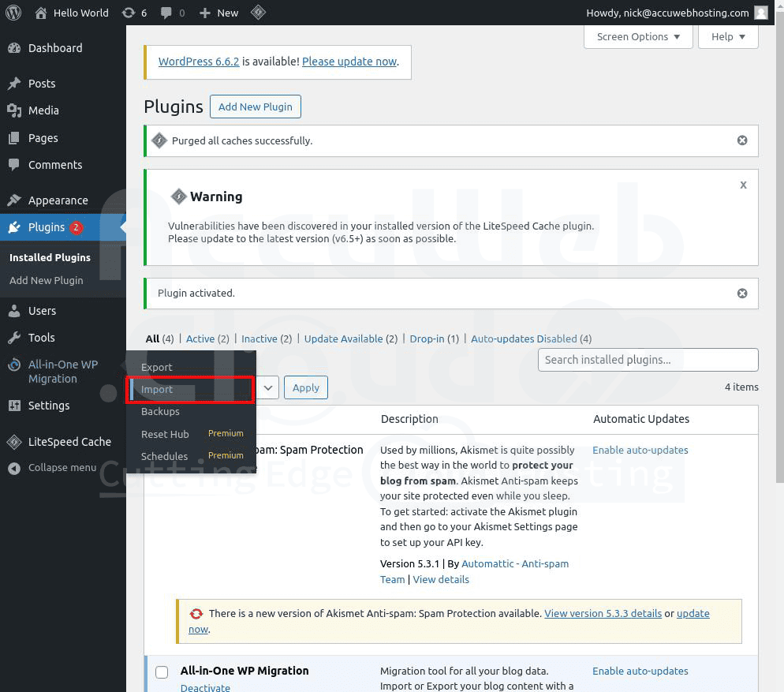Close the LiteSpeed vulnerability Warning notice
The width and height of the screenshot is (784, 692).
point(742,185)
